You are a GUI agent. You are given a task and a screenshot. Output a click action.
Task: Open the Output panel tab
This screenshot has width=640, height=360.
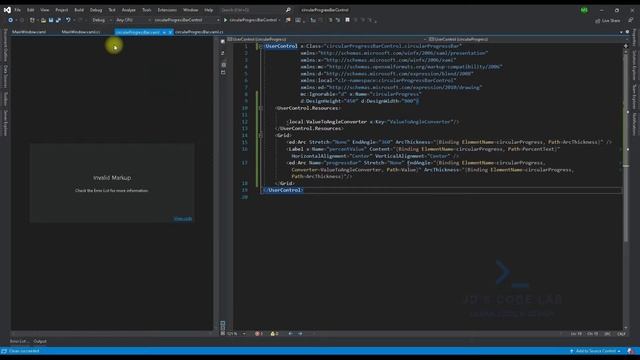(x=40, y=341)
